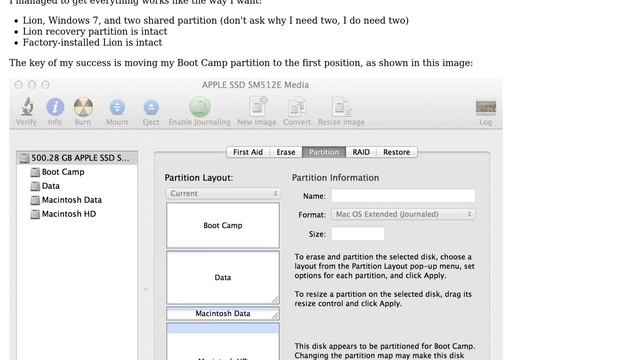Switch to the First Aid tab
The width and height of the screenshot is (640, 360).
(248, 152)
